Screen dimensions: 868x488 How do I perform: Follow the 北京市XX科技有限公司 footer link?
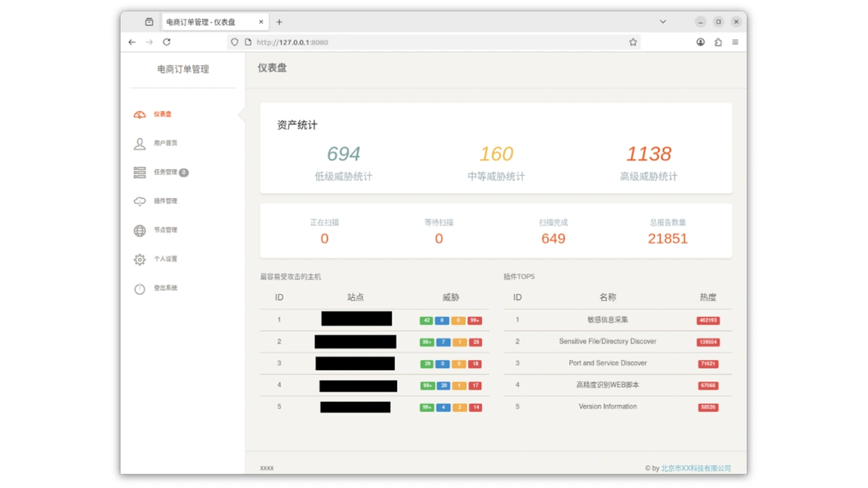click(x=696, y=468)
